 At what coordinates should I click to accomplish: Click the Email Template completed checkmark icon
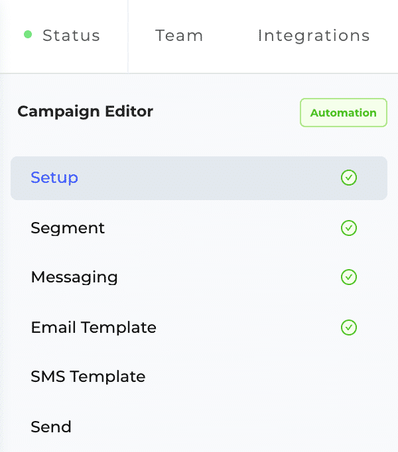349,327
